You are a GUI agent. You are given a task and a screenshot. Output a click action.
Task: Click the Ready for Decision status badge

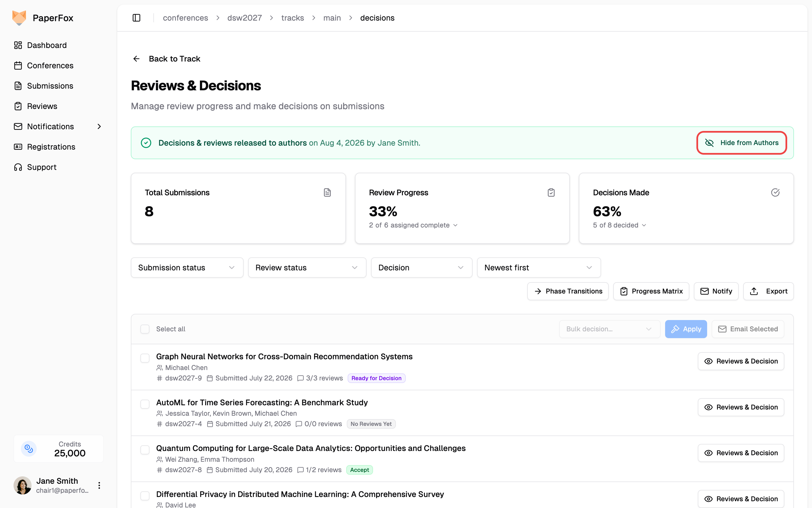(376, 378)
